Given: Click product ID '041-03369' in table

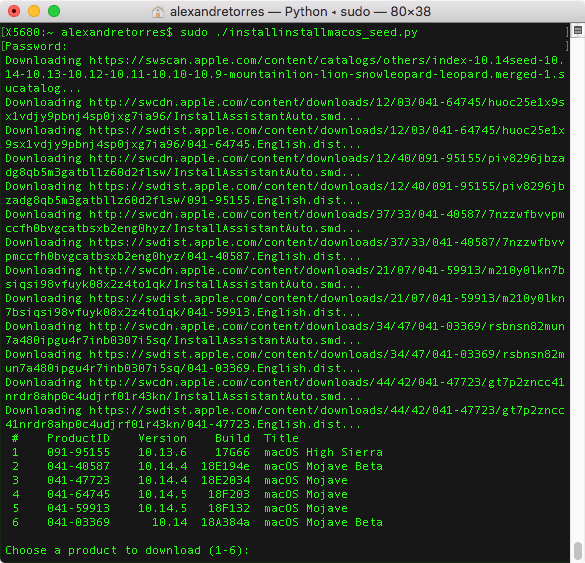Looking at the screenshot, I should 78,522.
